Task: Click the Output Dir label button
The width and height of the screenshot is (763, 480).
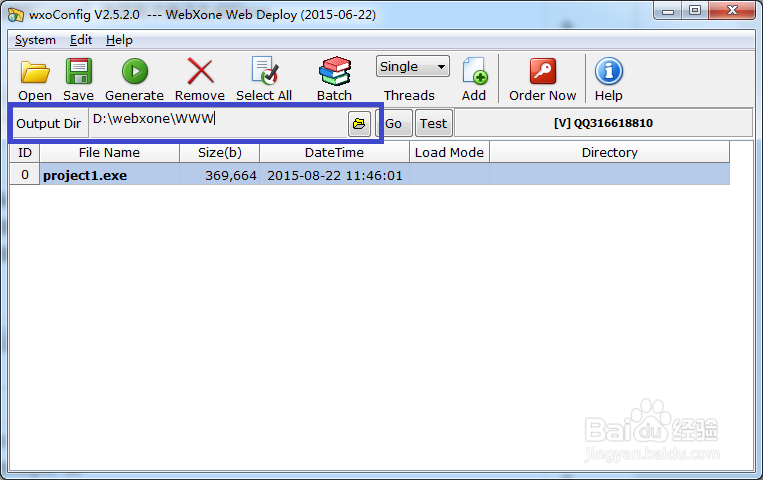Action: (x=49, y=124)
